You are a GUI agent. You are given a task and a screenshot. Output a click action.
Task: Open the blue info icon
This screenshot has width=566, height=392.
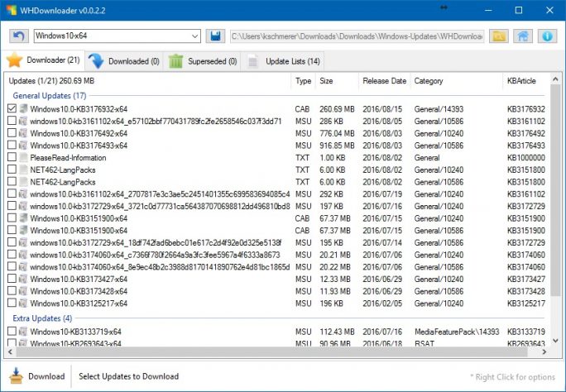tap(547, 36)
